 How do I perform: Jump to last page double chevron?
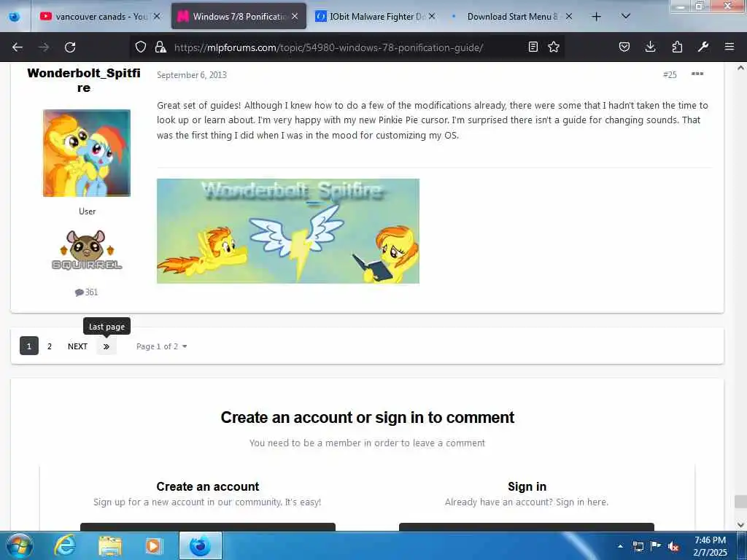pyautogui.click(x=107, y=346)
